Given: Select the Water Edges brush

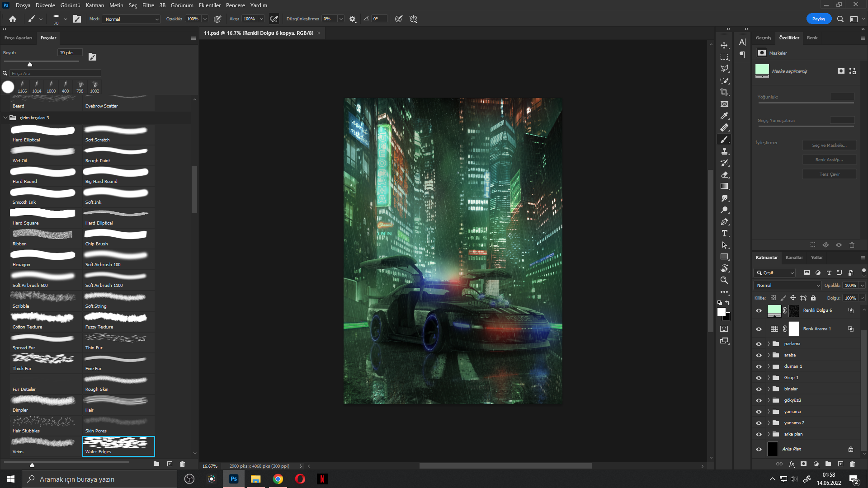Looking at the screenshot, I should 118,446.
